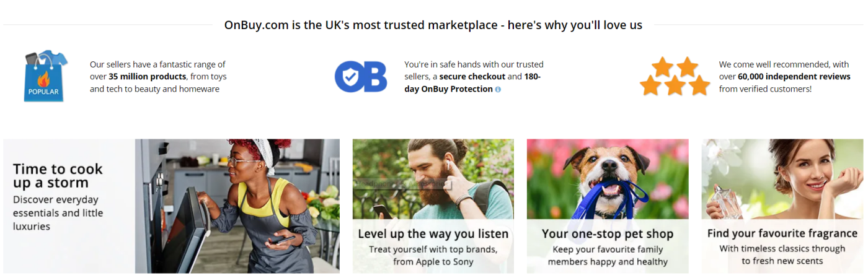
Task: Click the "180-day OnBuy Protection" text
Action: pyautogui.click(x=449, y=89)
